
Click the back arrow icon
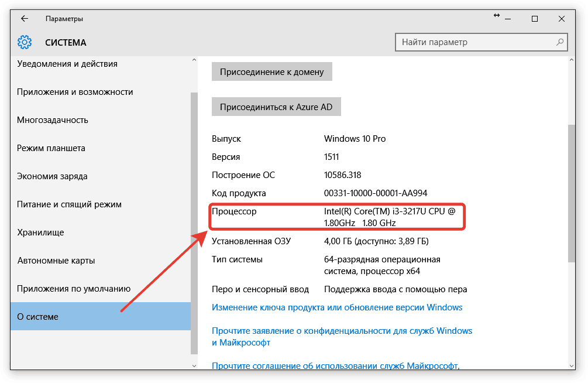pyautogui.click(x=24, y=18)
